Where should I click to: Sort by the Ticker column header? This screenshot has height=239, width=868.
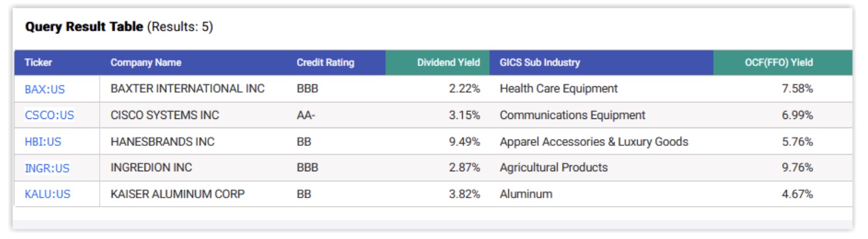(38, 63)
